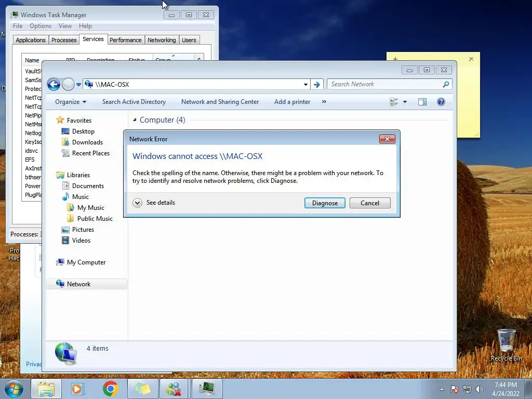Select My Music folder
Screen dimensions: 532x399
click(90, 208)
